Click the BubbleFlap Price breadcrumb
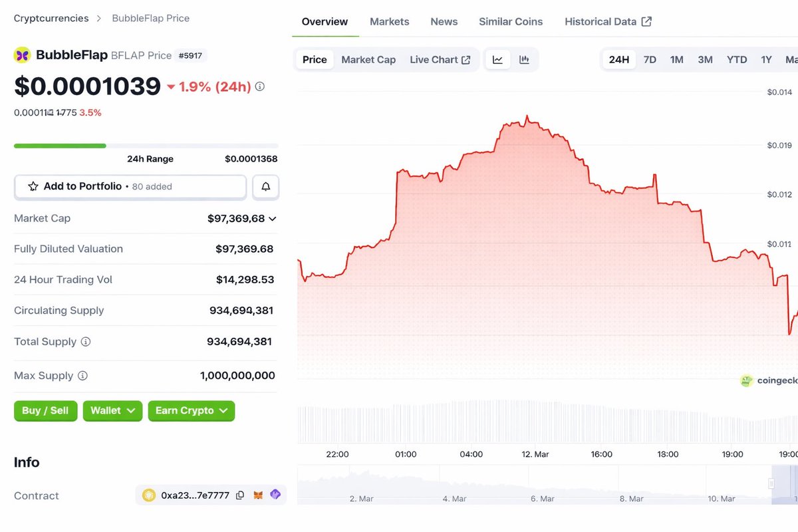Image resolution: width=798 pixels, height=532 pixels. (x=150, y=19)
